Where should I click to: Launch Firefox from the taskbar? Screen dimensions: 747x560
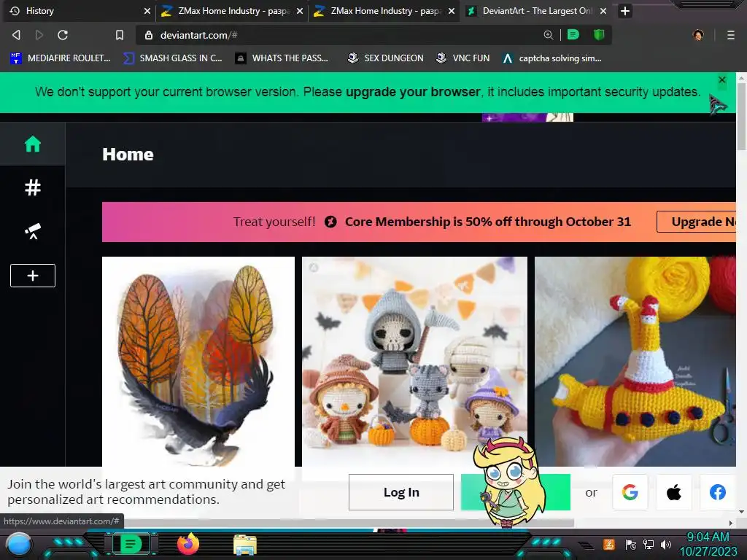188,544
